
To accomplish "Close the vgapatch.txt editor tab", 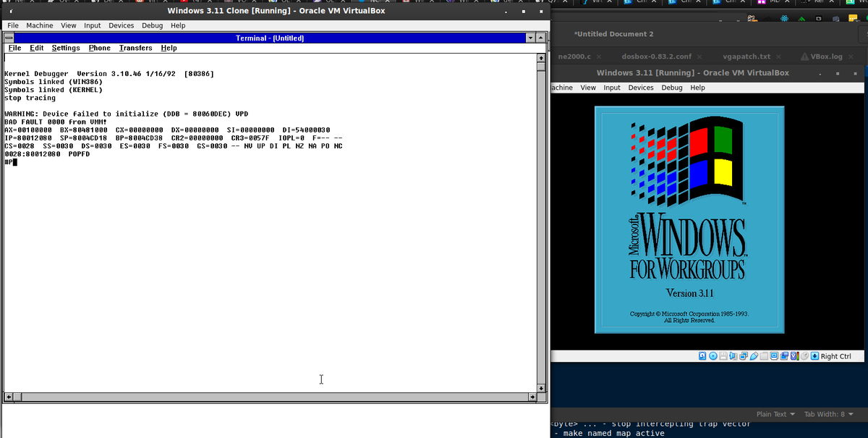I will (x=778, y=56).
